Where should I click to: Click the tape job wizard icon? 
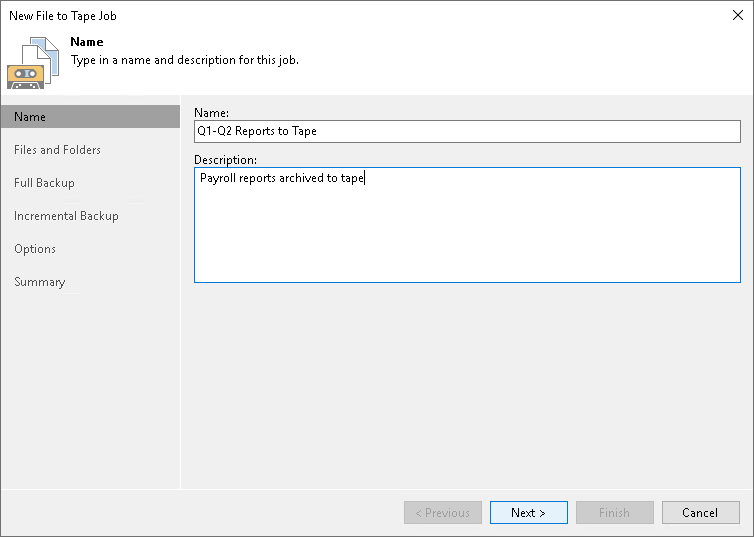32,62
